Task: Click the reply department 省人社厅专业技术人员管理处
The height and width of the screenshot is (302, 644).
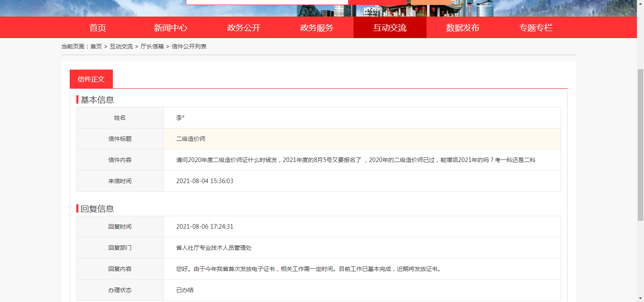Action: coord(214,248)
